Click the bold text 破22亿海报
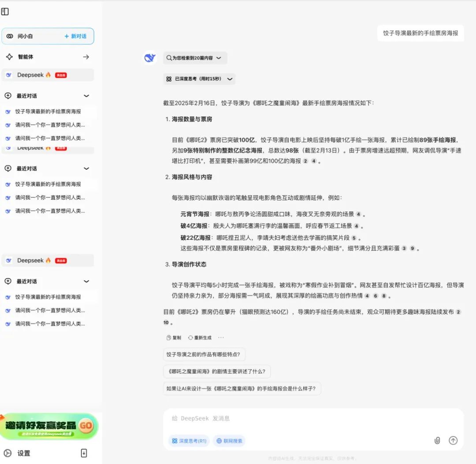Image resolution: width=476 pixels, height=464 pixels. point(196,238)
